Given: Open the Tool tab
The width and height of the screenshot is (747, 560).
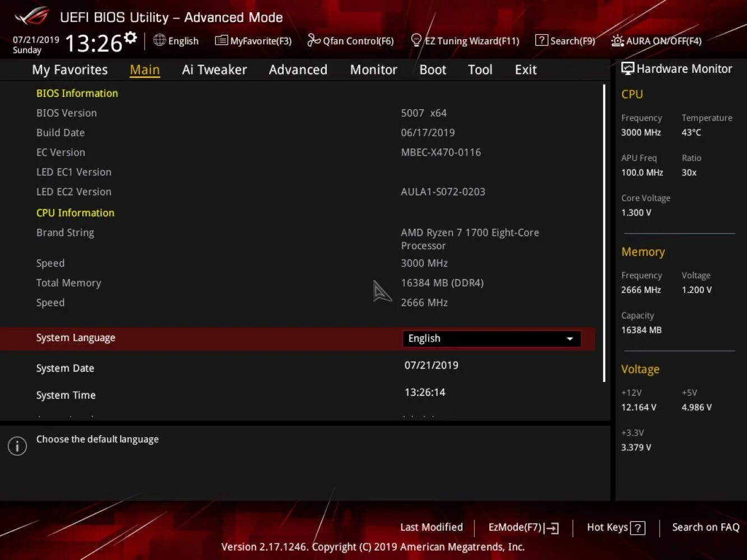Looking at the screenshot, I should pyautogui.click(x=480, y=69).
